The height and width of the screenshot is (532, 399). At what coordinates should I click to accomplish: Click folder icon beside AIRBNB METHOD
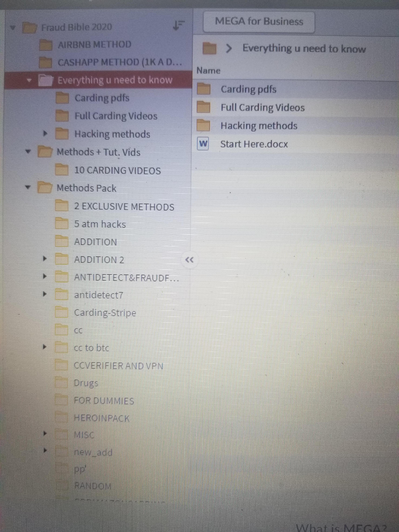click(x=46, y=45)
